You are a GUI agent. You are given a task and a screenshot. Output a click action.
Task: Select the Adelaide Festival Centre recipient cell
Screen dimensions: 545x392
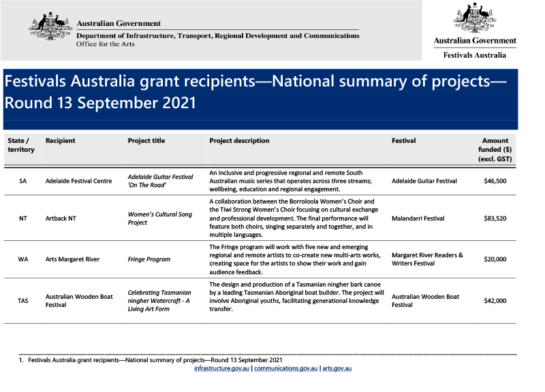pos(78,181)
